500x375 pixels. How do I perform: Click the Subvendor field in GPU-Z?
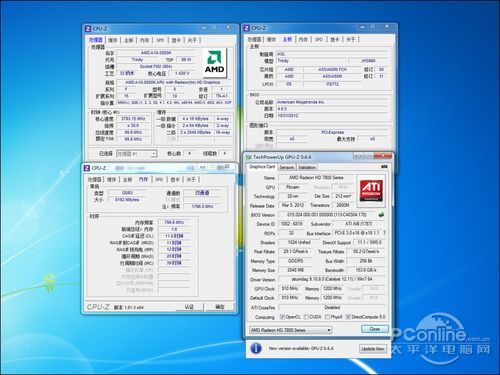click(359, 224)
